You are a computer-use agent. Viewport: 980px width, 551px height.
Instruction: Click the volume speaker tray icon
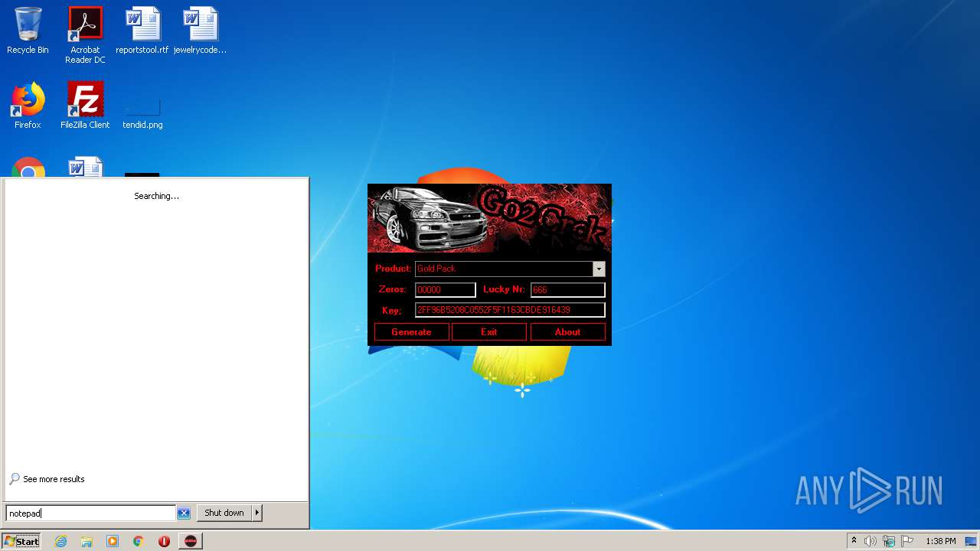pyautogui.click(x=871, y=541)
